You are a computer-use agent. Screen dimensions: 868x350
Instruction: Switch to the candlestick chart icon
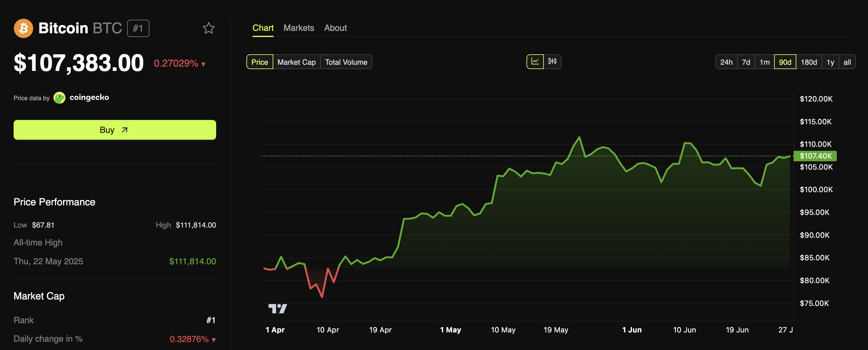tap(553, 62)
